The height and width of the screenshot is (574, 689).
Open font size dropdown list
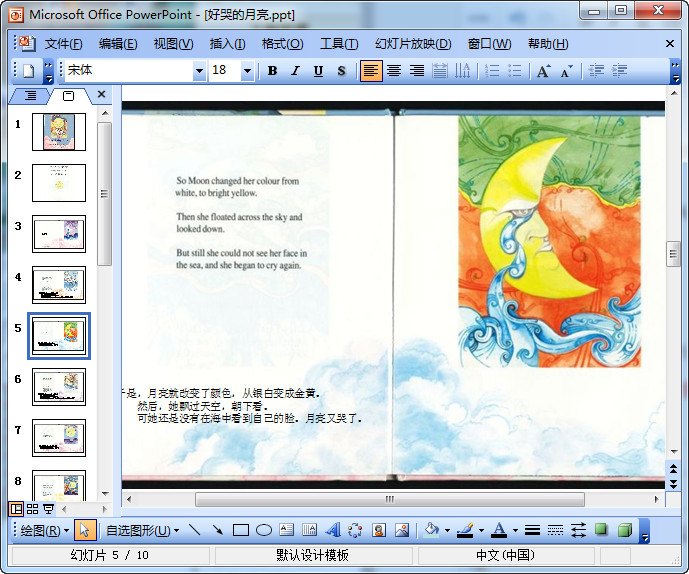[247, 71]
